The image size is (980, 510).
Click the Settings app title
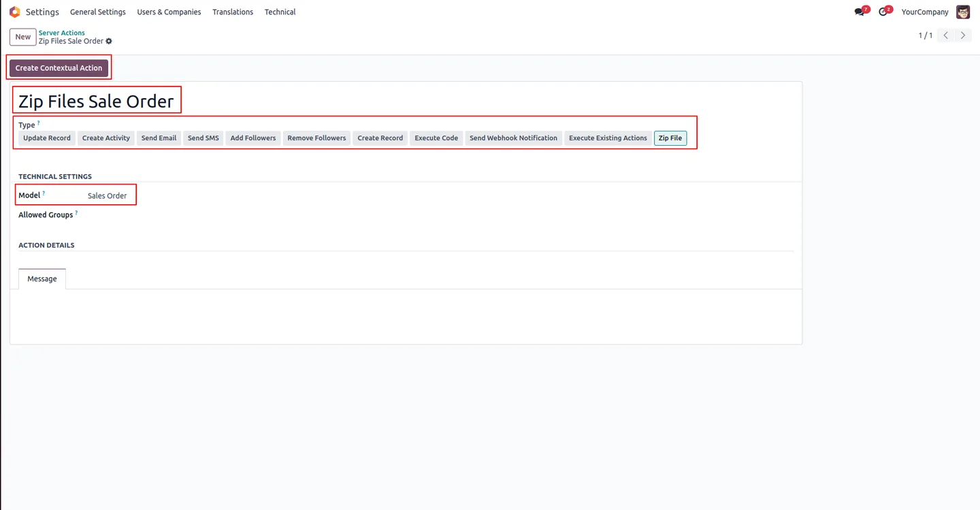42,12
